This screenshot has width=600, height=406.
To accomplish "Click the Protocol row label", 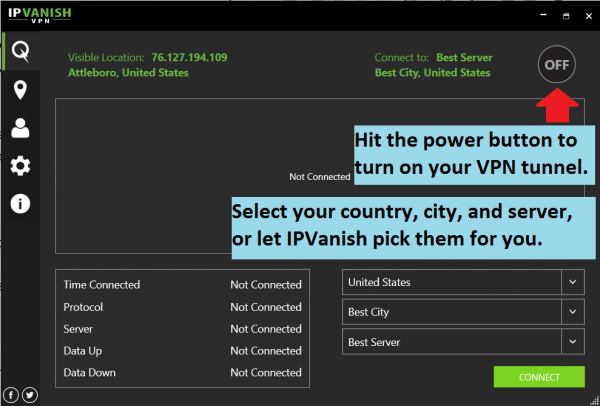I will point(83,307).
